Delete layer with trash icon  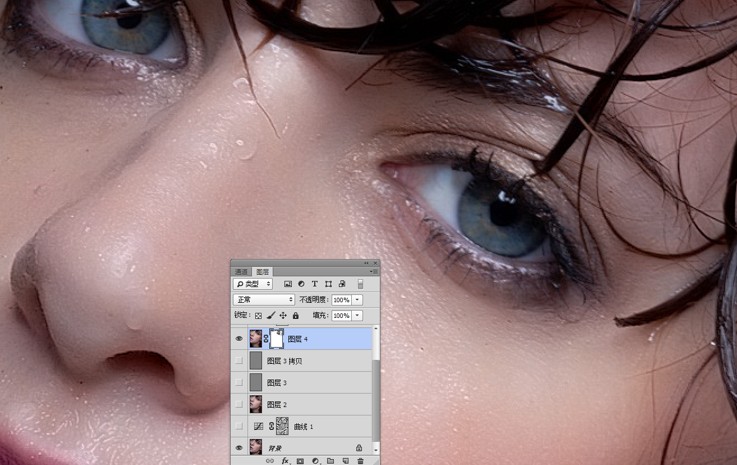pos(361,461)
